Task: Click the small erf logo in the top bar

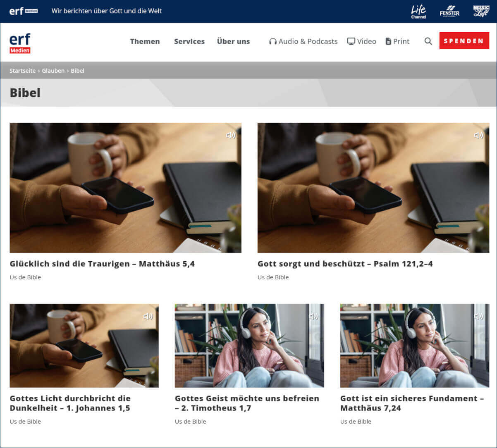Action: (x=24, y=11)
